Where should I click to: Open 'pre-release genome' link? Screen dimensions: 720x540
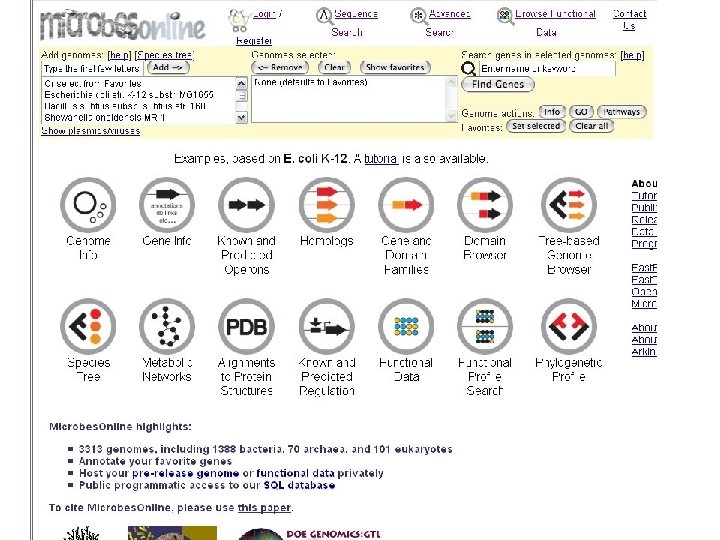coord(186,473)
